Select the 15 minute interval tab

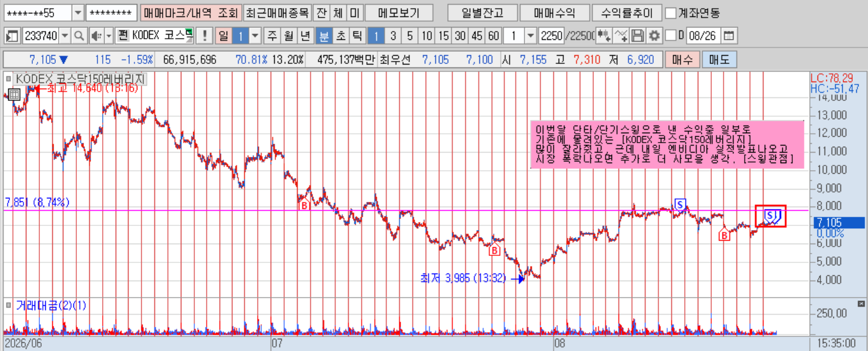click(x=443, y=36)
